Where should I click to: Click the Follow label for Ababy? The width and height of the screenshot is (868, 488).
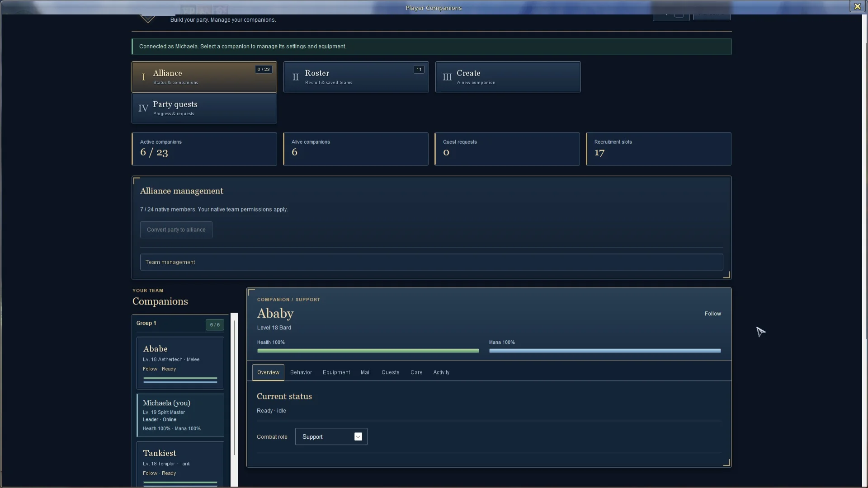click(712, 314)
